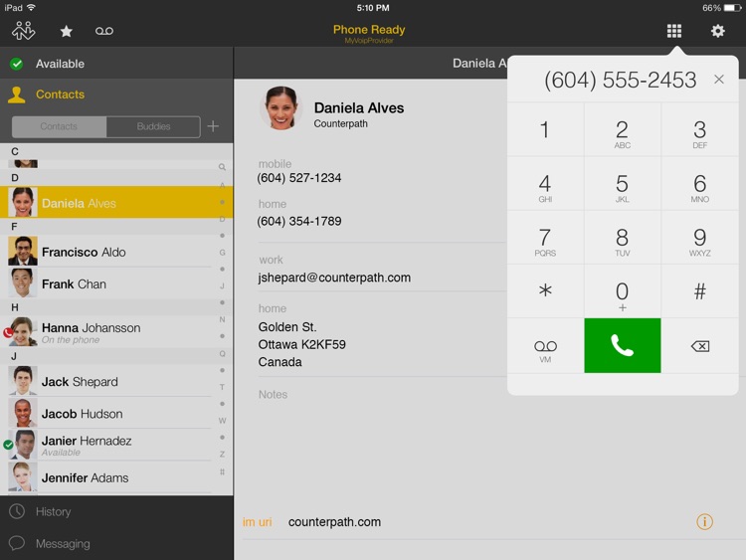Dial digit 1 on keypad
This screenshot has width=746, height=560.
click(x=545, y=129)
